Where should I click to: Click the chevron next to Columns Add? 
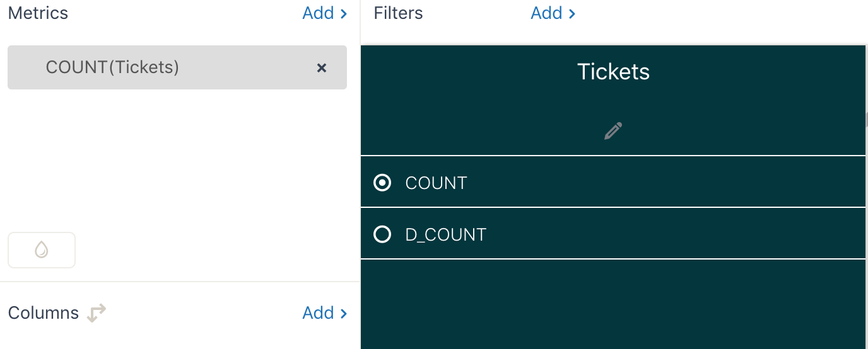(x=344, y=313)
